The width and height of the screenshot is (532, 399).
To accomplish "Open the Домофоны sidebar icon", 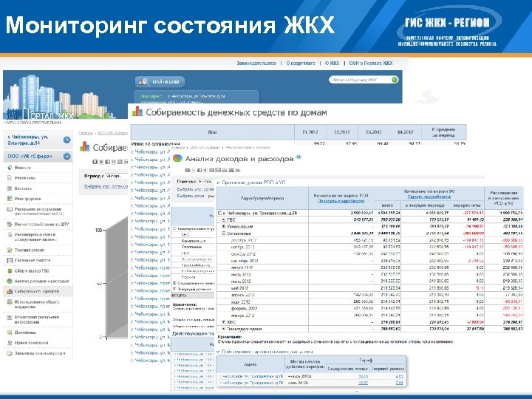I will click(10, 332).
